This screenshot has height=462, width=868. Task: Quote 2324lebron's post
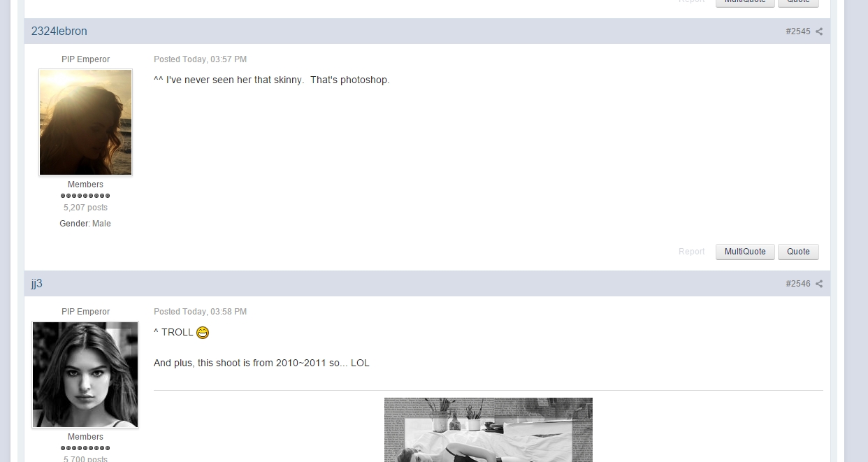coord(798,252)
